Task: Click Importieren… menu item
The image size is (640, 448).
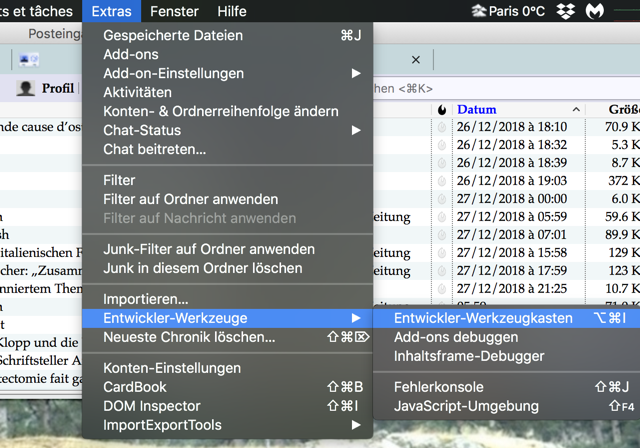Action: tap(227, 299)
